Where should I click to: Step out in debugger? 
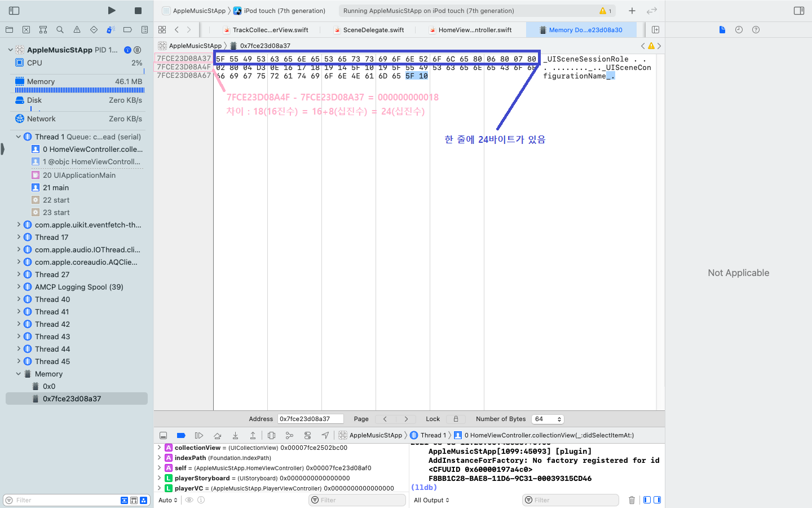[253, 435]
